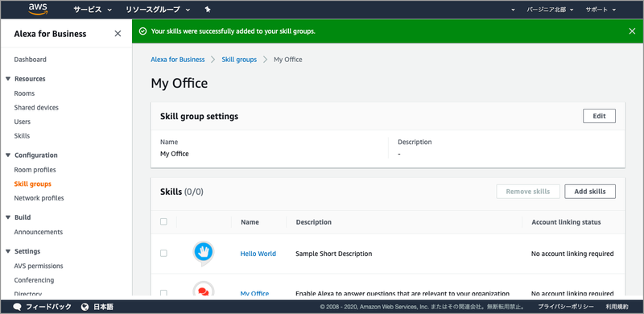
Task: Click Hello World's No account linking required
Action: point(572,254)
